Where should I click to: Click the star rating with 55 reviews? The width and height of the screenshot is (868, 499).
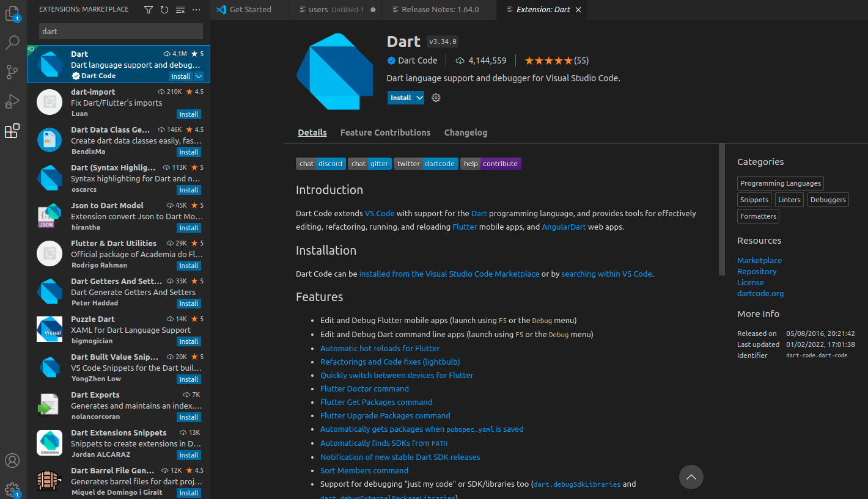[x=557, y=60]
